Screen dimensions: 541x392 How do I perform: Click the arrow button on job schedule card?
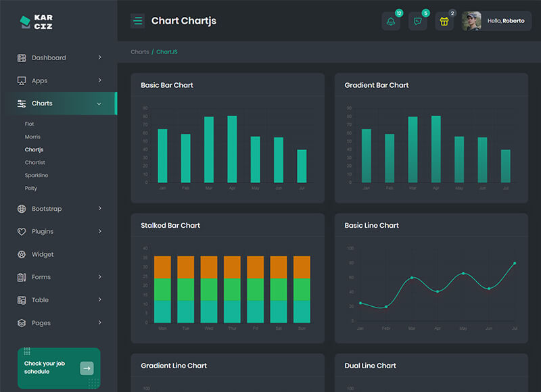(x=87, y=368)
